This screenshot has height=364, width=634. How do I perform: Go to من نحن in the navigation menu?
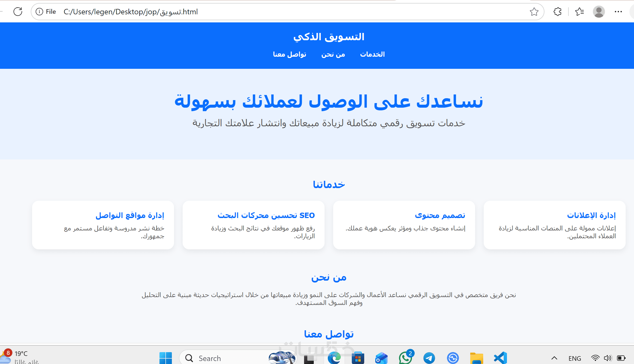333,54
